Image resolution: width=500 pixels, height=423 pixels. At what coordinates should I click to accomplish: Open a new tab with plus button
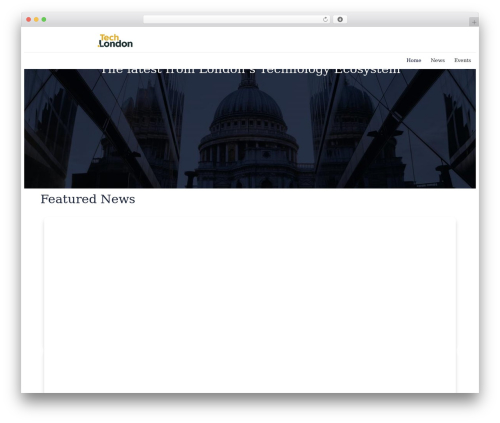click(474, 22)
